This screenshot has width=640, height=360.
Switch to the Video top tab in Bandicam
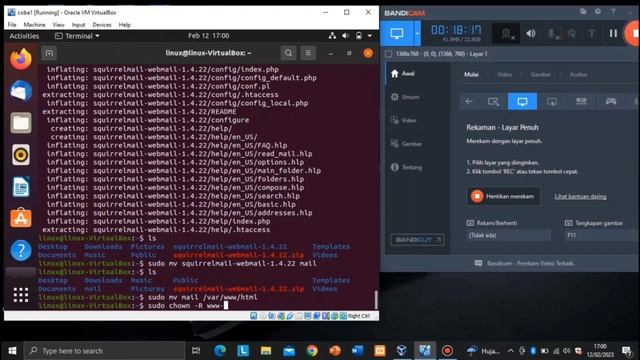[x=504, y=74]
